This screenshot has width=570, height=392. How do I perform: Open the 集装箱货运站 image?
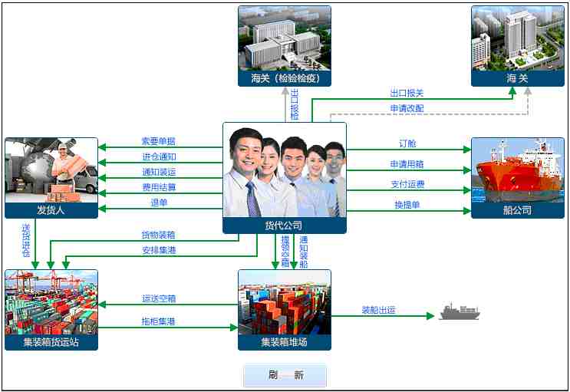click(x=51, y=302)
